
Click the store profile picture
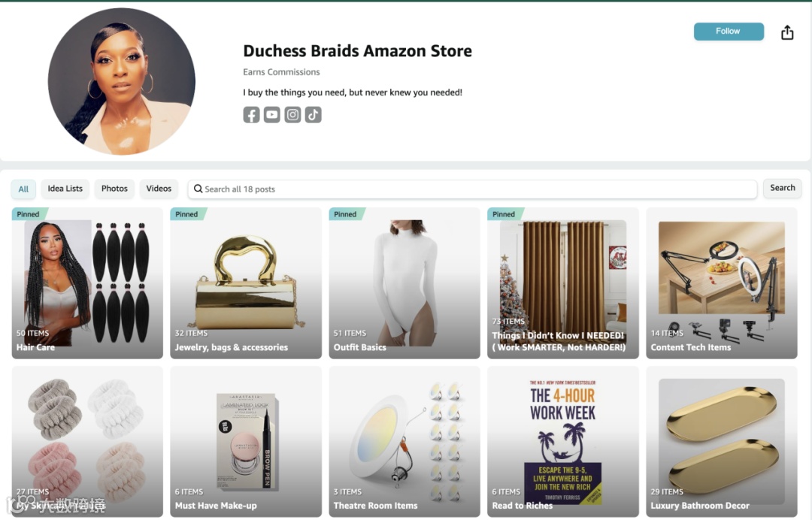tap(122, 81)
